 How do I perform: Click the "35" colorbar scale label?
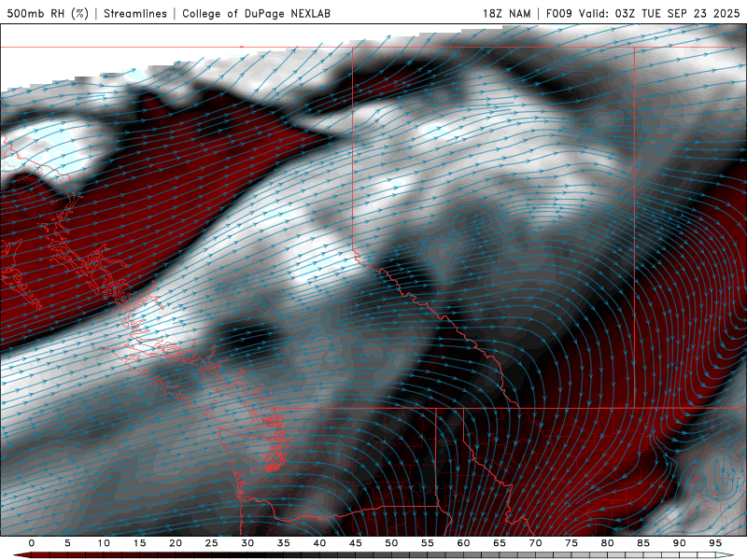pyautogui.click(x=284, y=543)
